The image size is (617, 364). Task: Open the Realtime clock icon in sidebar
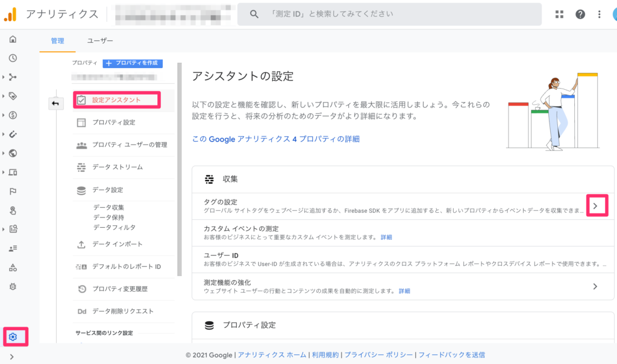pyautogui.click(x=13, y=58)
